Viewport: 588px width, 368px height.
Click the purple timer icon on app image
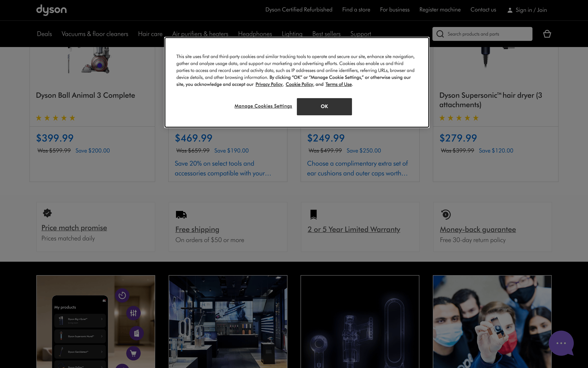pos(122,295)
